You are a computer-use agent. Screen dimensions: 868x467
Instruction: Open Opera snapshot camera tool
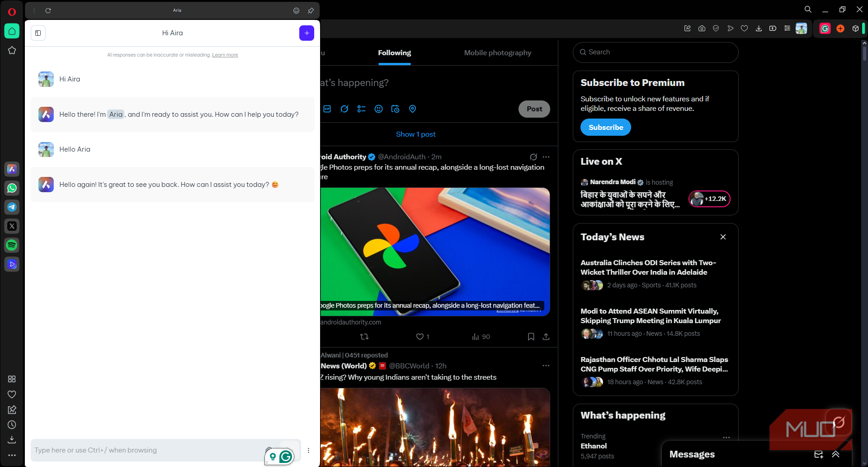pos(702,28)
